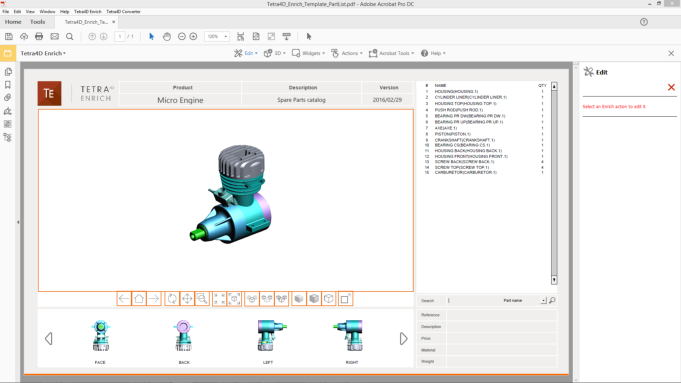Click the Search text input field
Image resolution: width=681 pixels, height=383 pixels.
pos(473,300)
